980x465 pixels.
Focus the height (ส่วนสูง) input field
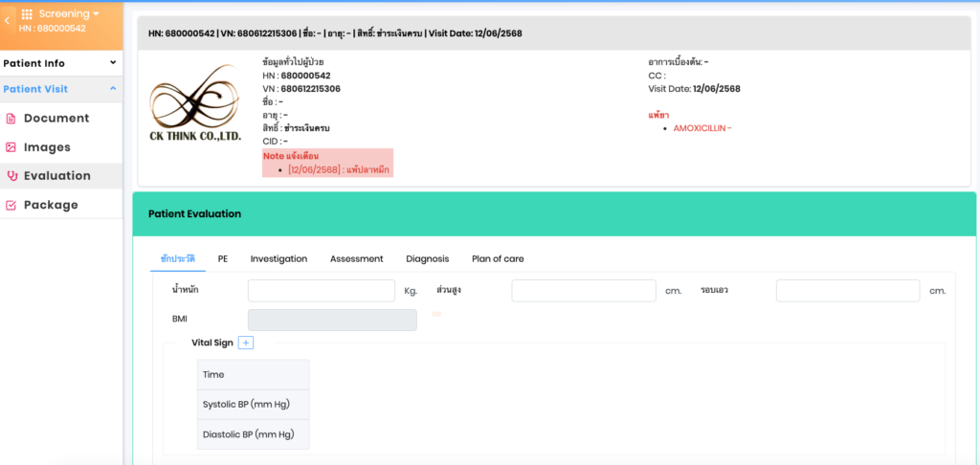(x=583, y=291)
